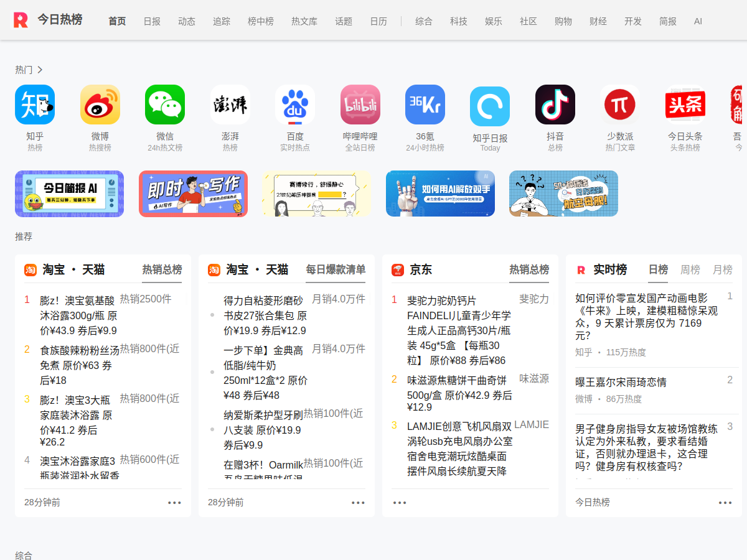Open the 赛博修行 cartoon banner
747x560 pixels.
coord(317,194)
